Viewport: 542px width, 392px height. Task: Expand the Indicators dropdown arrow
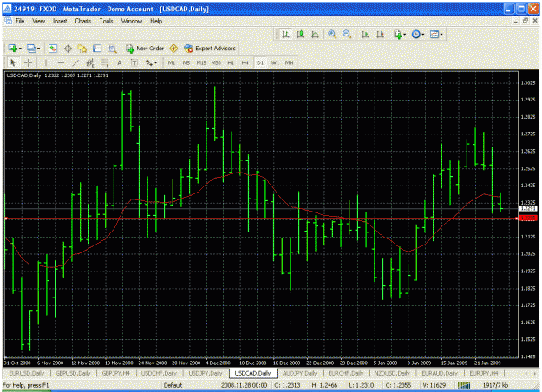(x=404, y=35)
